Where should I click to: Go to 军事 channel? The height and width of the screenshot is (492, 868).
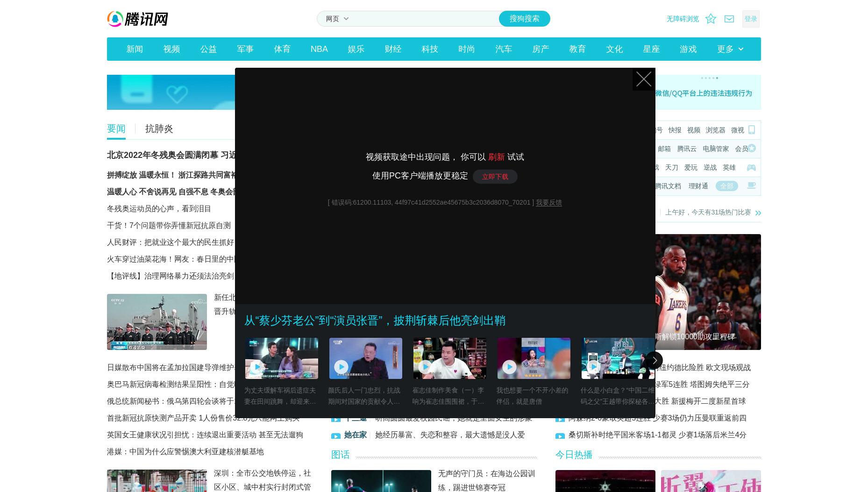(245, 49)
